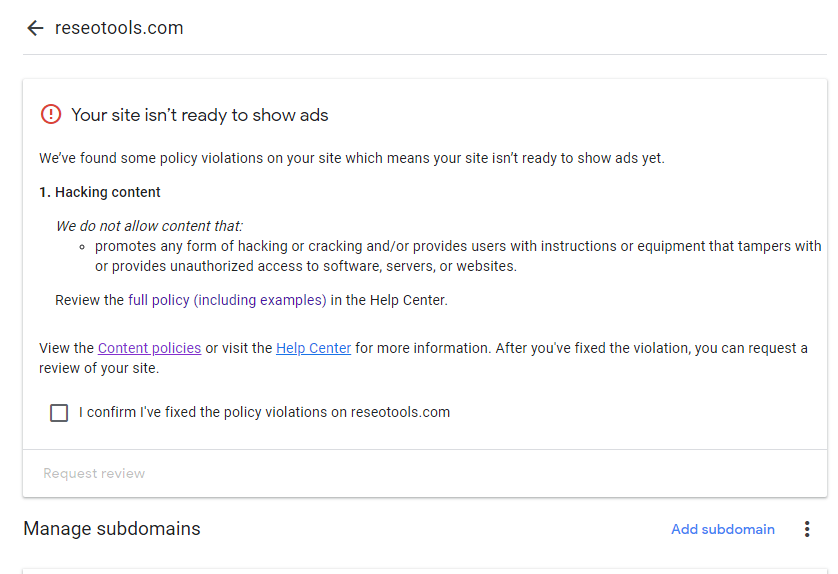Click the 'promotes any form of hacking' bullet text
The image size is (838, 574).
coord(458,256)
